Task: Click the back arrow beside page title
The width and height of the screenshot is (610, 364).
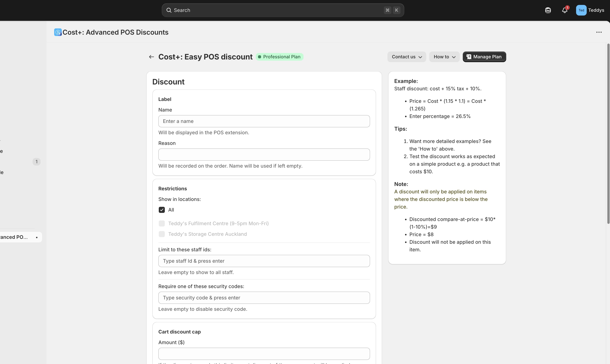Action: [x=151, y=57]
